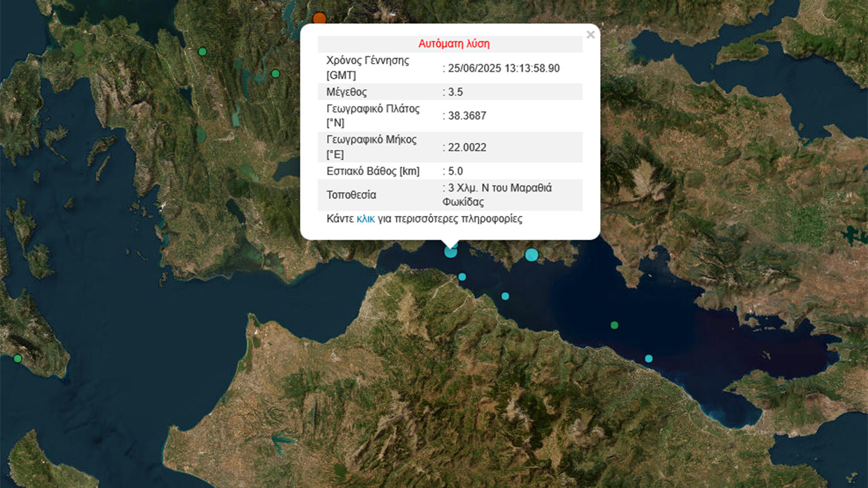Click the location text '3 Χλμ. Ν του Μαραθιά Φωκίδας'
This screenshot has height=488, width=868.
pos(498,195)
